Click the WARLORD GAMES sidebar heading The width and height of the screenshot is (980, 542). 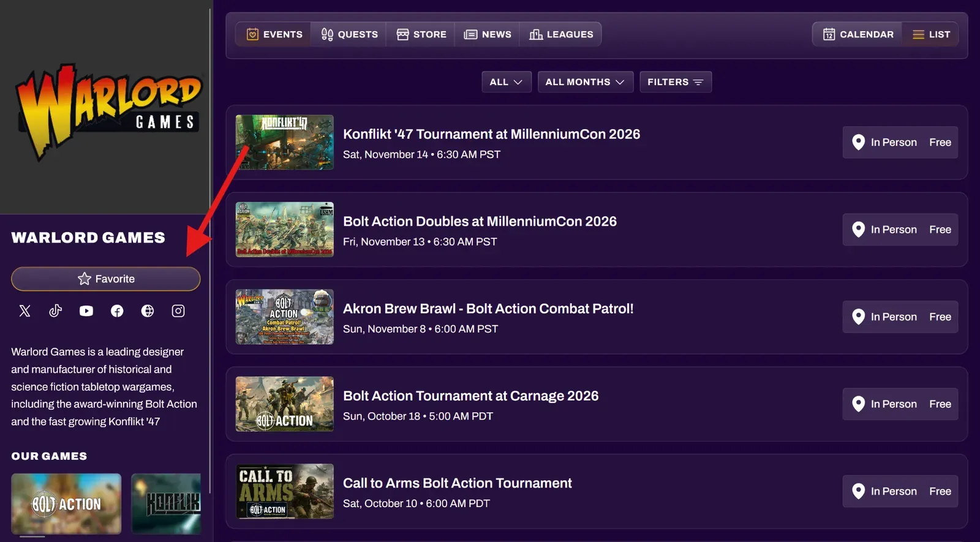pyautogui.click(x=88, y=238)
